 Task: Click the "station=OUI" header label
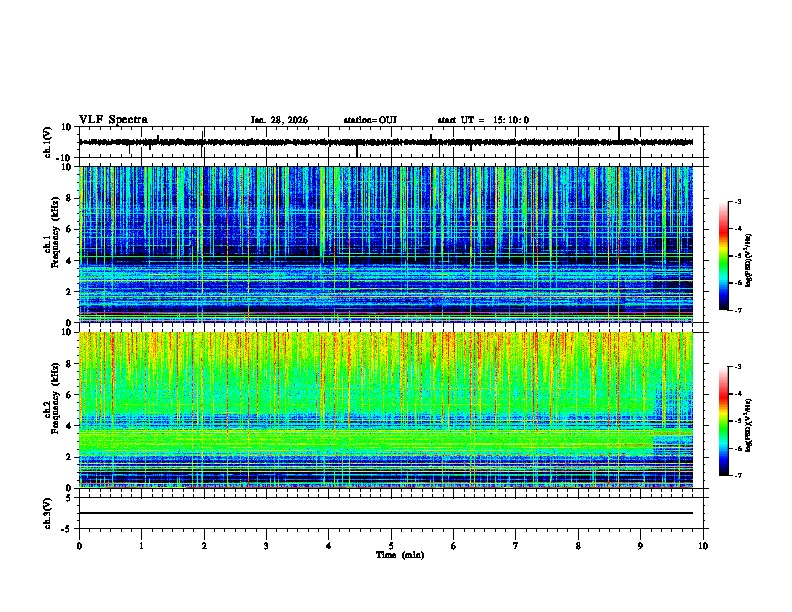pos(370,120)
